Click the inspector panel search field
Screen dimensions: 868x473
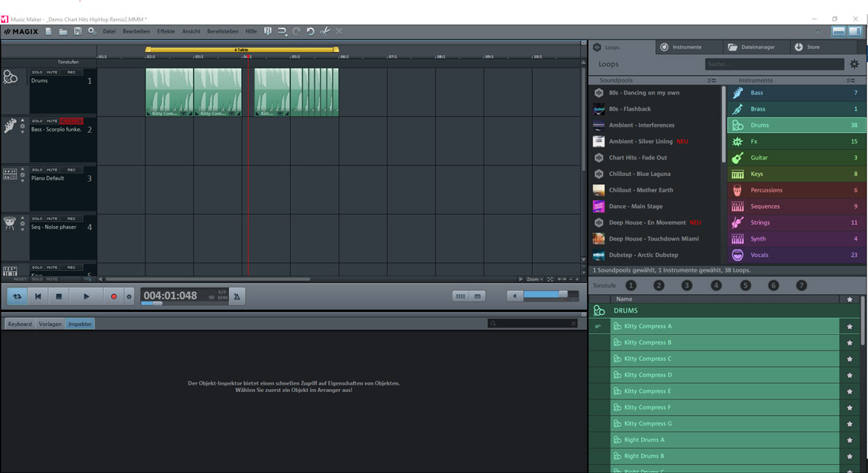(x=533, y=324)
